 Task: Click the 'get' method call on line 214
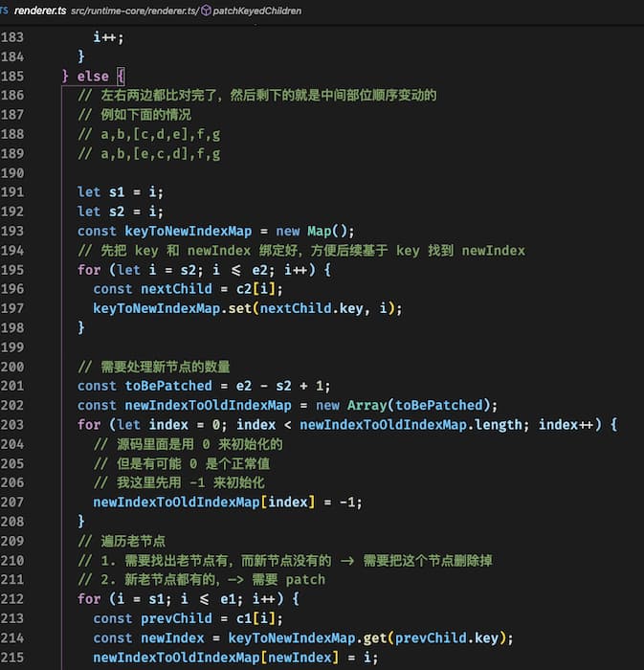coord(375,638)
